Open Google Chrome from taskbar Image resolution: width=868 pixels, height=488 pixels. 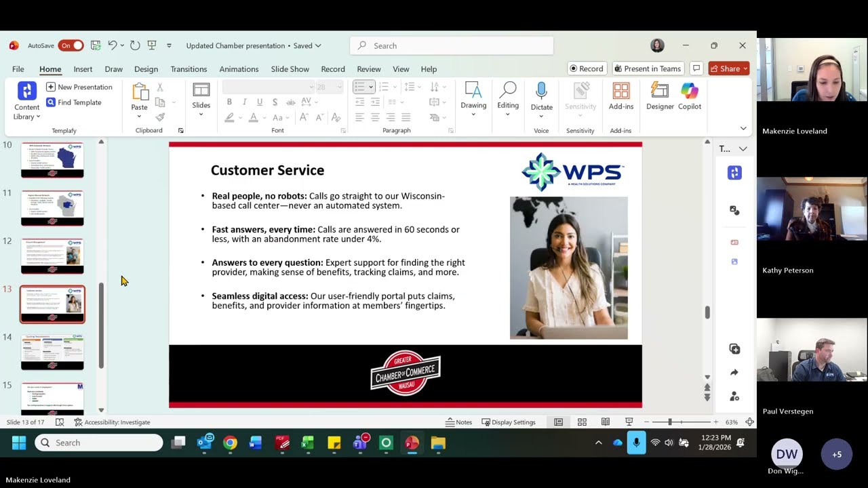point(231,443)
